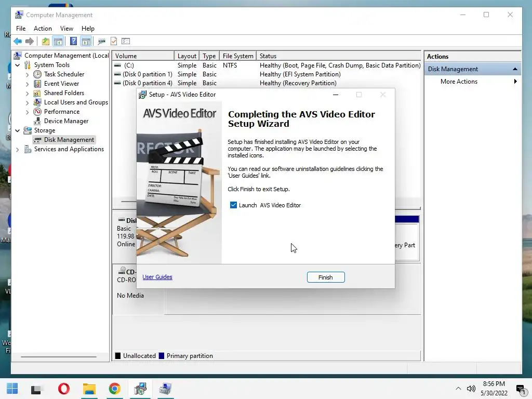Viewport: 532px width, 399px height.
Task: Open the File menu
Action: (x=21, y=29)
